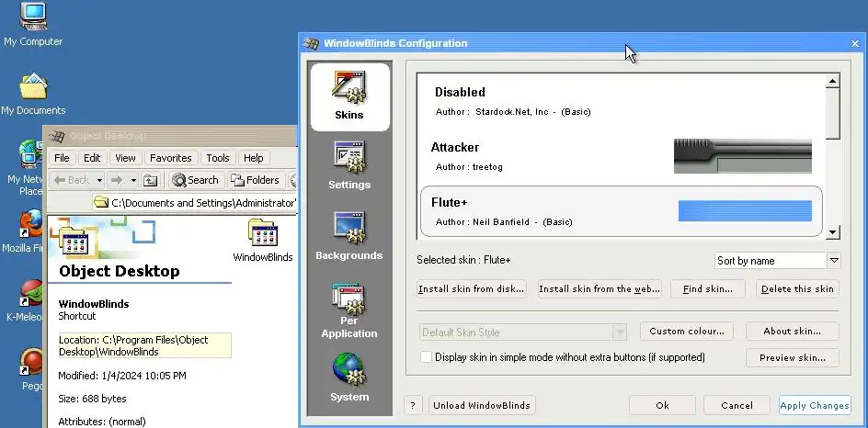Click the K-Meleon desktop shortcut
868x428 pixels.
[x=30, y=293]
